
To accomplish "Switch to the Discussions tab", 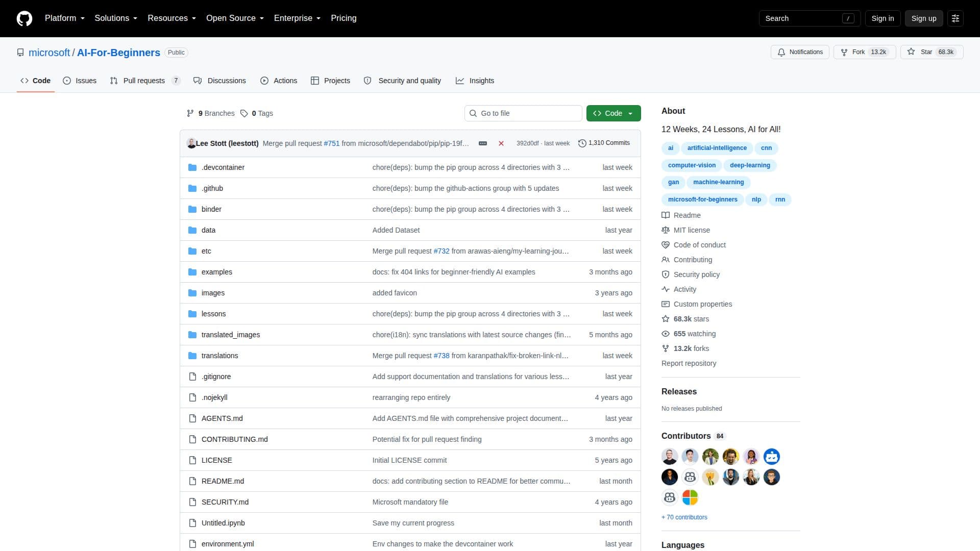I will (x=219, y=81).
